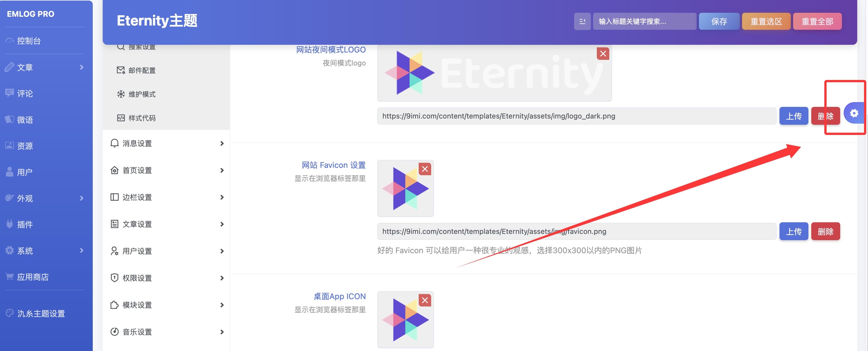Open the 控制台 dashboard in sidebar
The image size is (868, 351).
29,41
